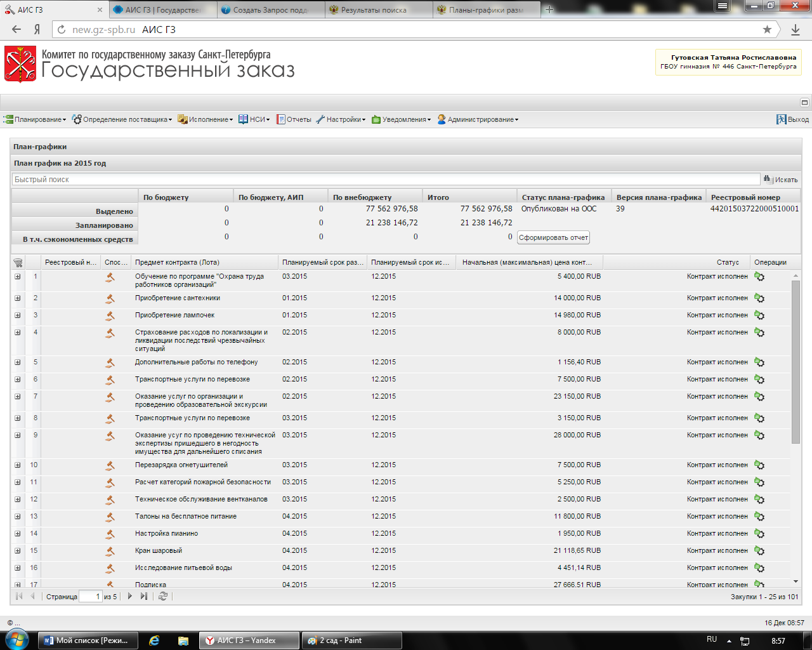The image size is (812, 650).
Task: Click the scroll down arrow of grid
Action: (x=796, y=581)
